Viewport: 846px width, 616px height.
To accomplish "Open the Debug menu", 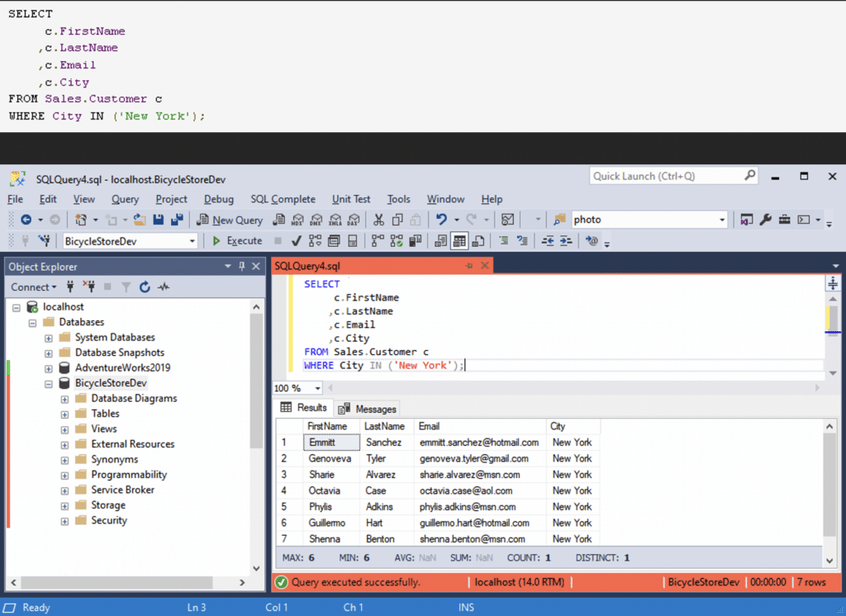I will coord(218,199).
